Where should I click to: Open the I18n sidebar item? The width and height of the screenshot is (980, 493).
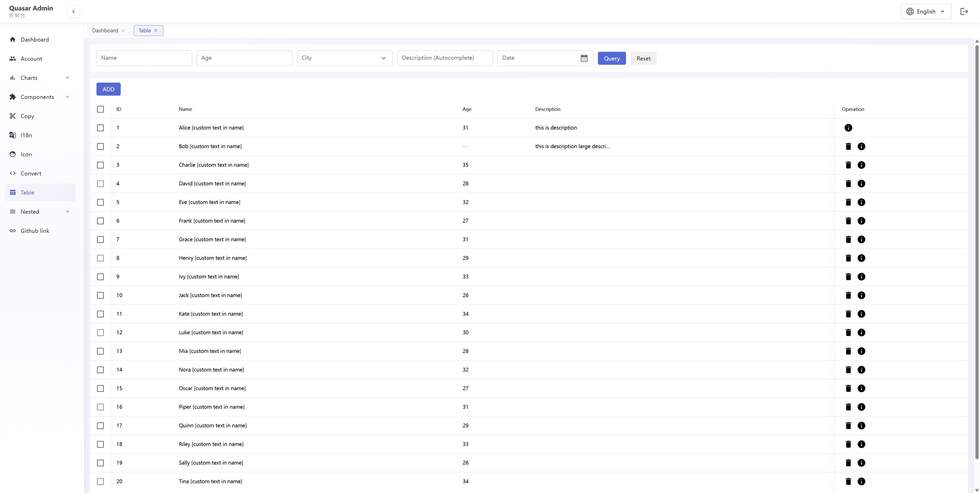pos(26,135)
